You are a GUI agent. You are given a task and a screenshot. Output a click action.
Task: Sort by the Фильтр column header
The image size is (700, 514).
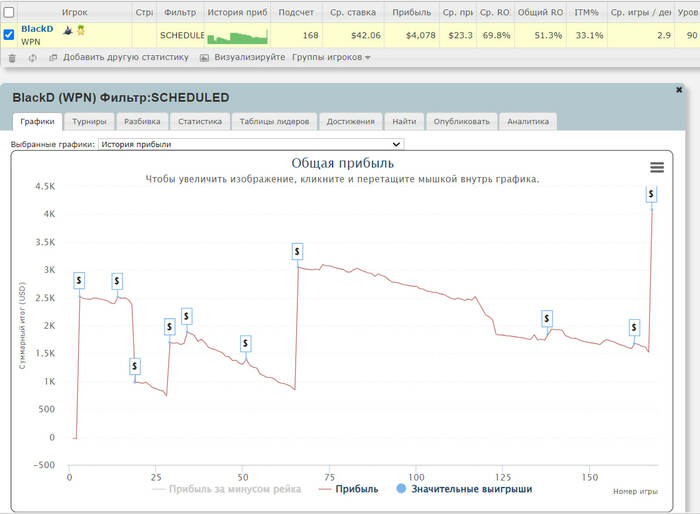pos(180,13)
